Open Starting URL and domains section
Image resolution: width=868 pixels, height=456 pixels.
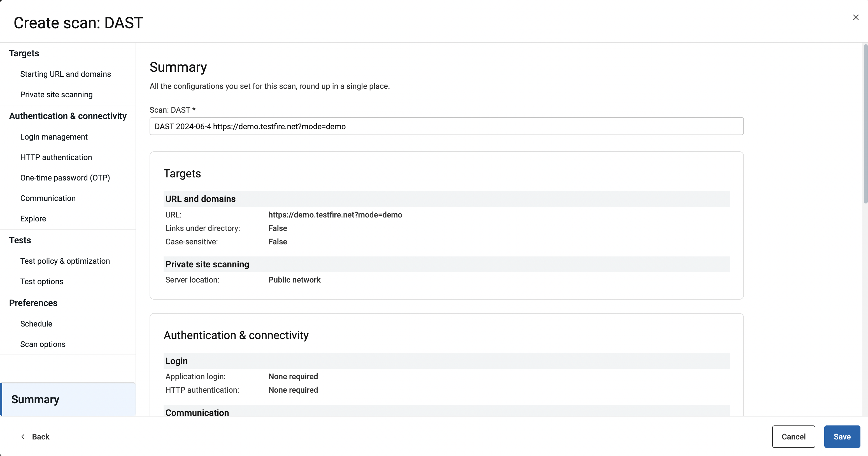tap(65, 74)
